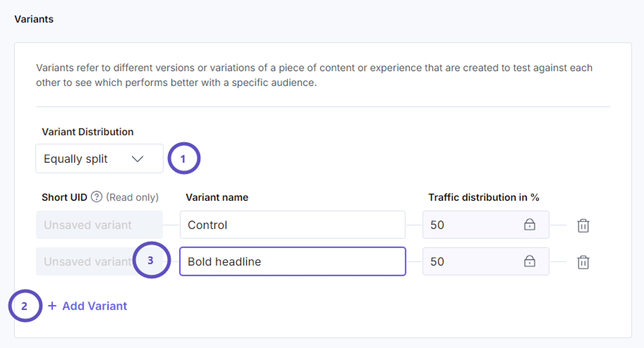Click traffic percentage field for Bold headline

[x=486, y=262]
